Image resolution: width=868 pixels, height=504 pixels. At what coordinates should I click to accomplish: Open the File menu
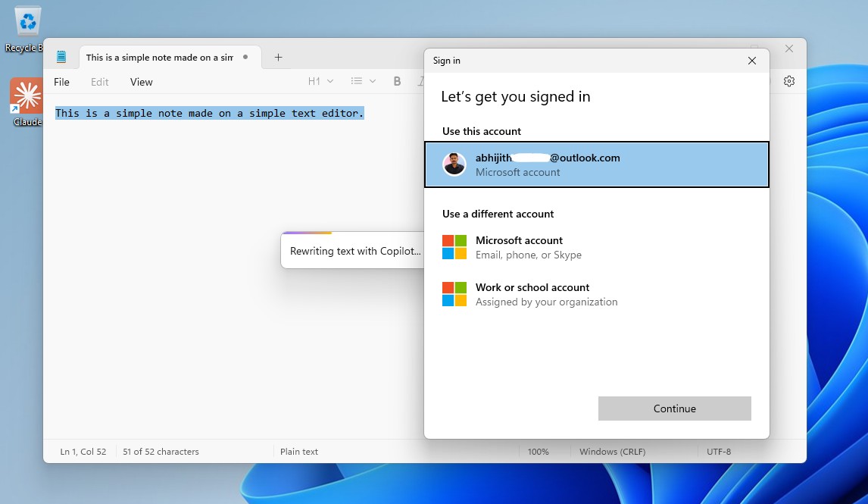(x=61, y=81)
